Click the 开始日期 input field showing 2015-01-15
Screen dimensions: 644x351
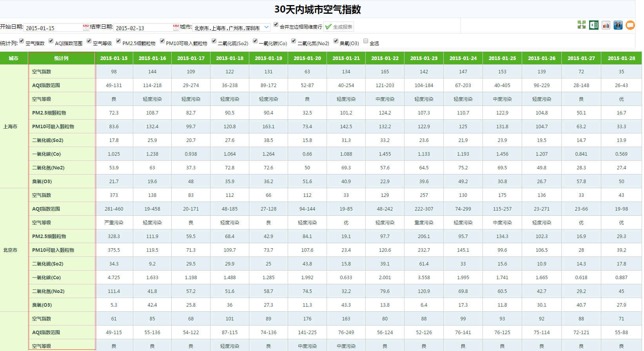[x=53, y=28]
